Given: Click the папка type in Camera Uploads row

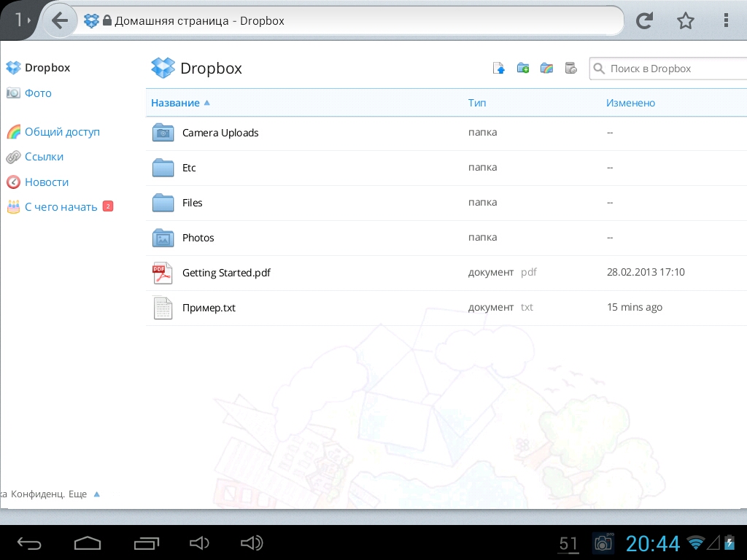Looking at the screenshot, I should [482, 133].
